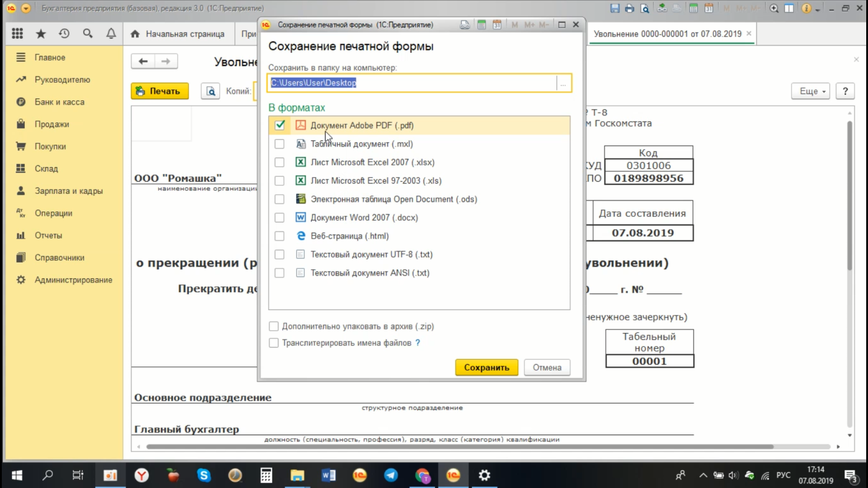Click the get link icon in the main toolbar

pyautogui.click(x=661, y=9)
